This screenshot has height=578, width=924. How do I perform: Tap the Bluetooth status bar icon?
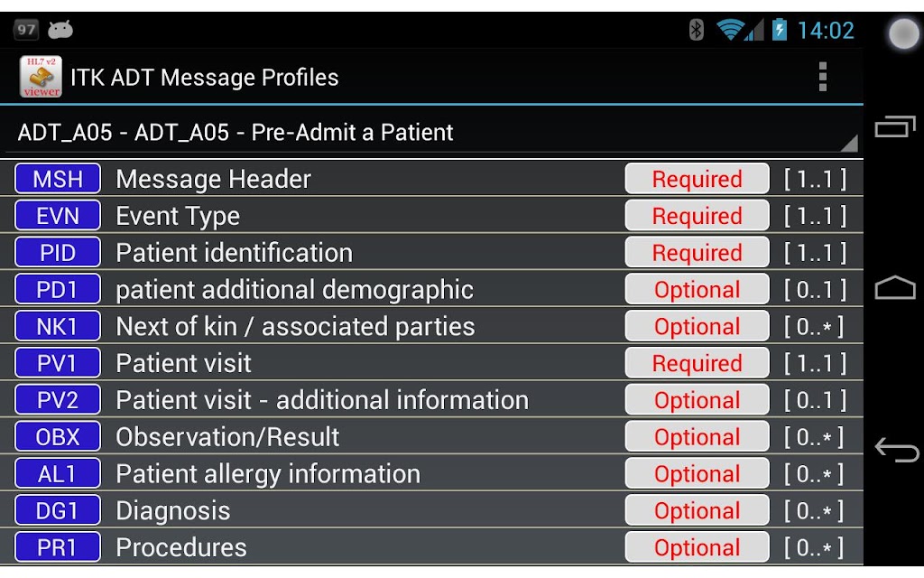point(696,30)
